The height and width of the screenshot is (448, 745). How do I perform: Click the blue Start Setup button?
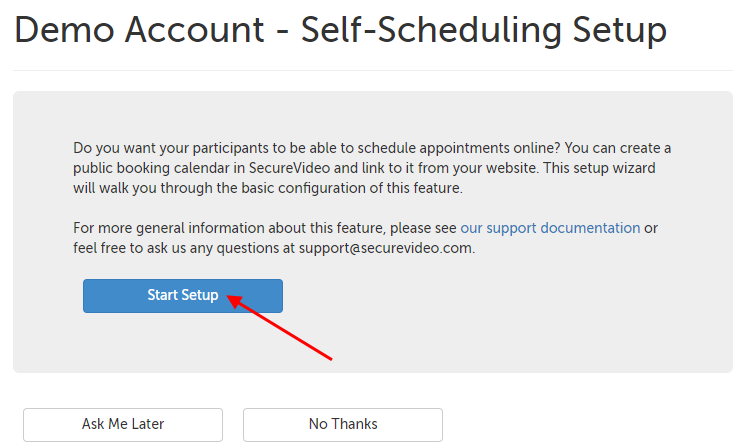(182, 296)
